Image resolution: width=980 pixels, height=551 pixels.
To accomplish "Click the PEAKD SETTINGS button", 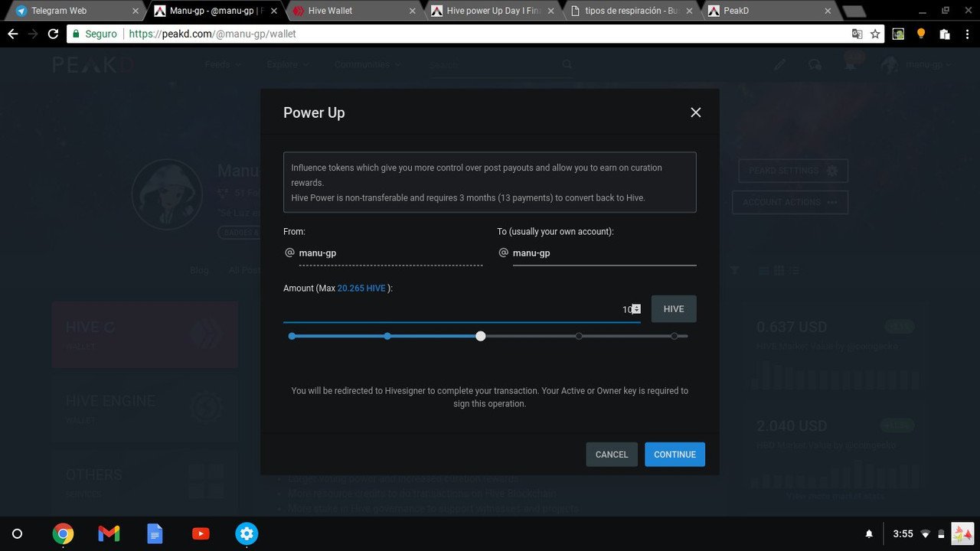I will coord(793,171).
